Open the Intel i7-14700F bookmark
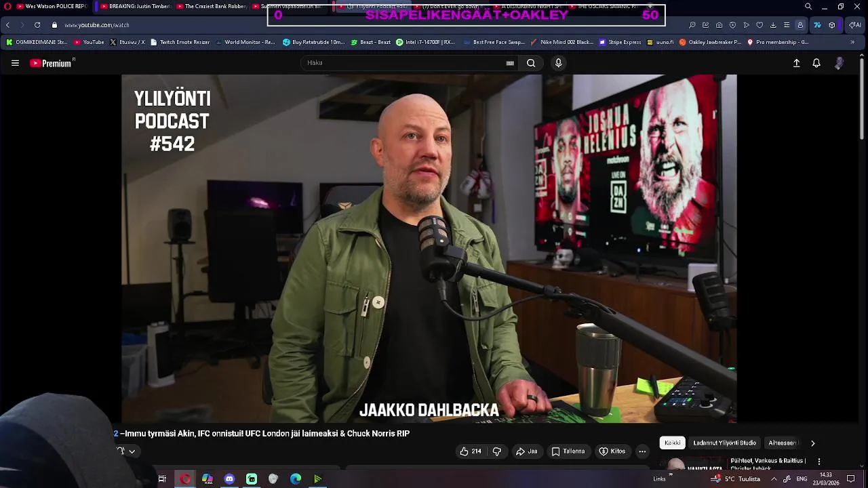Image resolution: width=868 pixels, height=488 pixels. point(425,42)
